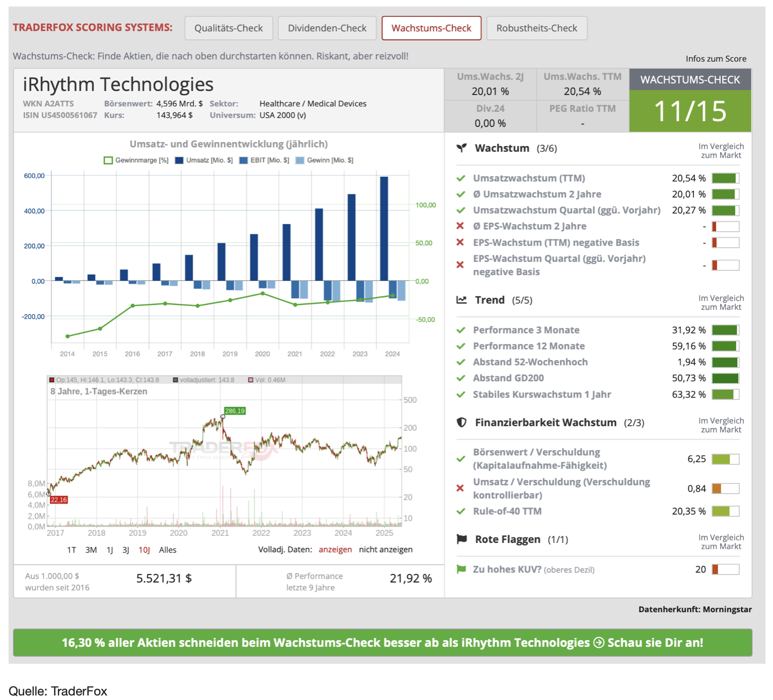Click the ISIN US4500561067 text

click(x=60, y=115)
